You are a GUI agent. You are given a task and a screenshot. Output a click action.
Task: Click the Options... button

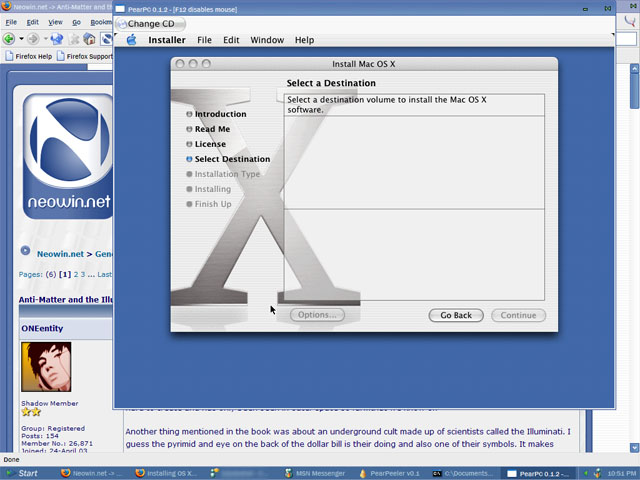(317, 315)
